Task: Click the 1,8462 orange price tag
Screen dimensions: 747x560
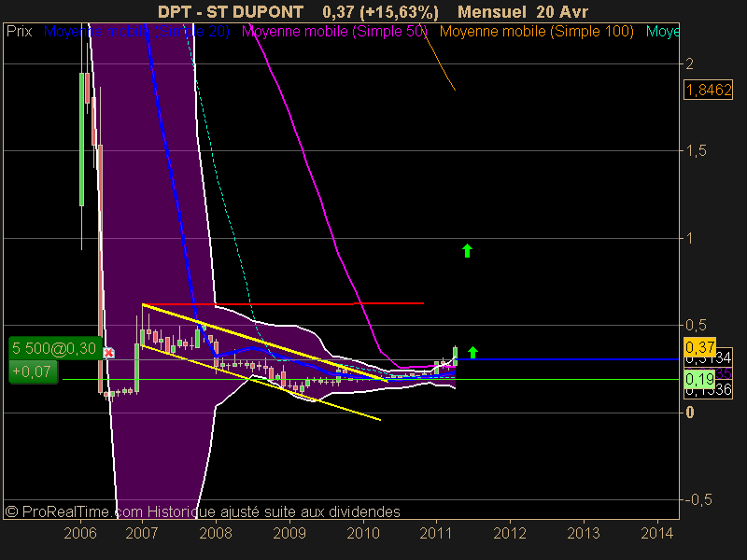Action: click(709, 90)
